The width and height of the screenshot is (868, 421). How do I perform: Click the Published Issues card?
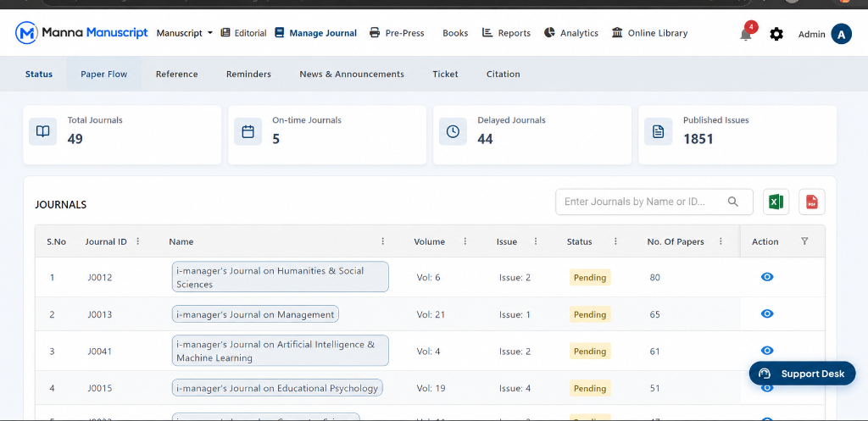pyautogui.click(x=737, y=135)
